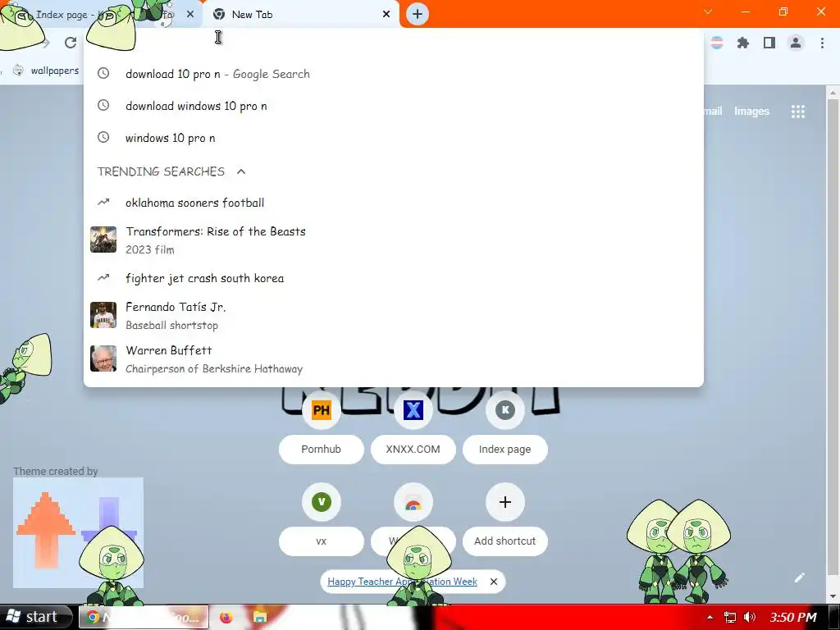Show hidden tray icons arrow
The width and height of the screenshot is (840, 630).
pyautogui.click(x=710, y=618)
